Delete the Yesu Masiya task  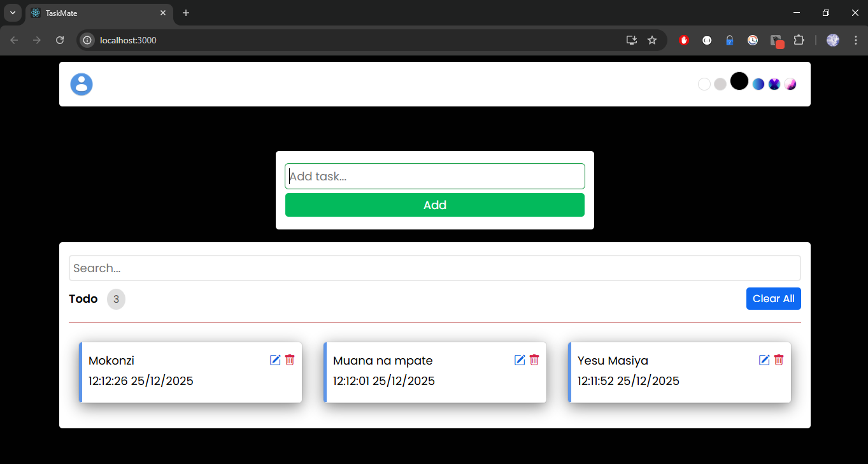coord(779,360)
